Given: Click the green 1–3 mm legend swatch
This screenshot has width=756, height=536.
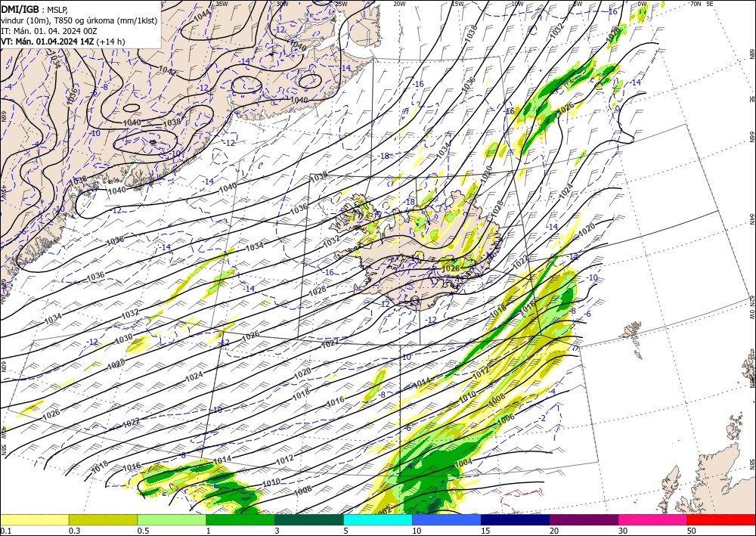Looking at the screenshot, I should (240, 519).
